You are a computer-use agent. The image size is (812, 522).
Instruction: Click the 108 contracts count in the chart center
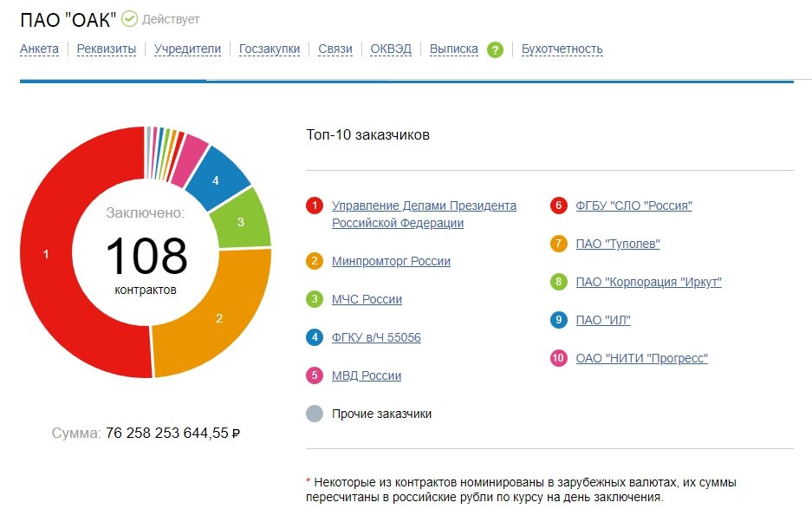(x=146, y=256)
